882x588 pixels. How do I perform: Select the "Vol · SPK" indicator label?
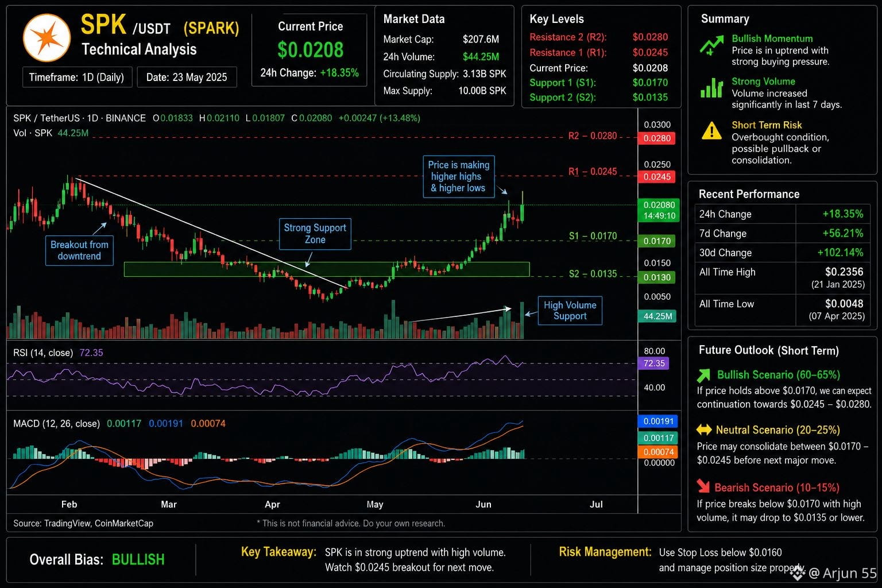pyautogui.click(x=33, y=133)
